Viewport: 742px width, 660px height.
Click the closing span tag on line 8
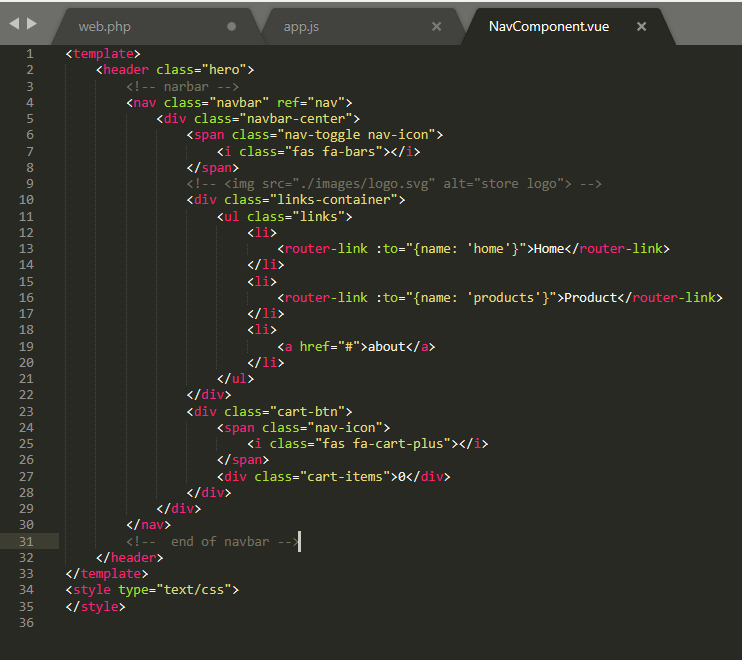pyautogui.click(x=213, y=168)
